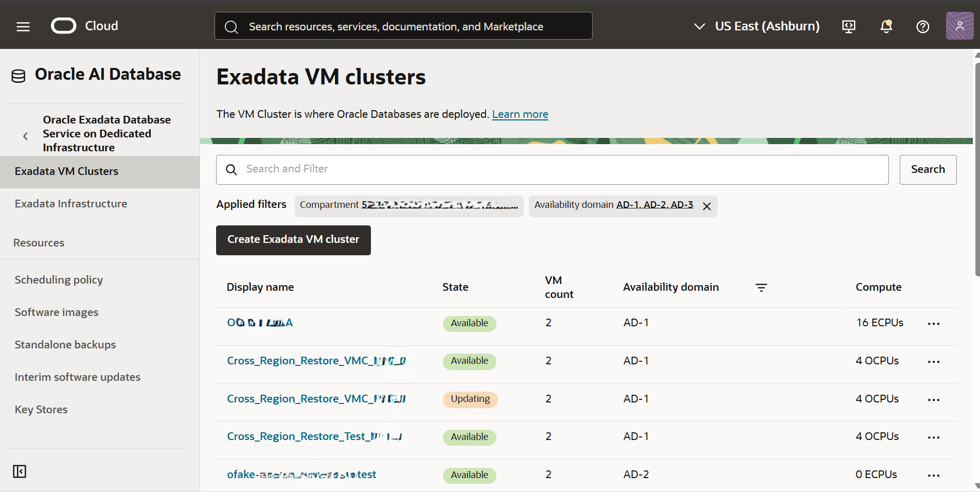Open the actions menu for ofake test cluster
This screenshot has width=980, height=492.
pyautogui.click(x=934, y=475)
